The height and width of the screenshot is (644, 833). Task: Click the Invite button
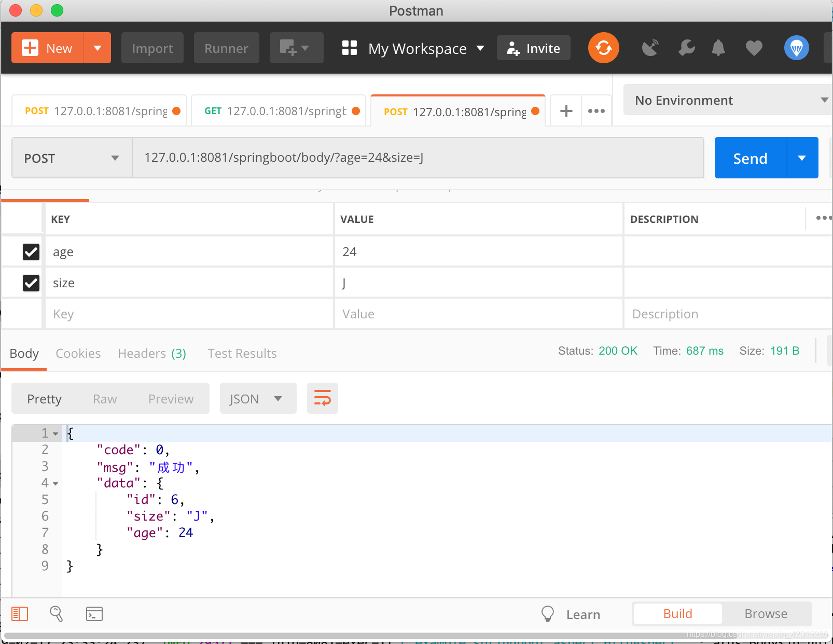[x=533, y=48]
